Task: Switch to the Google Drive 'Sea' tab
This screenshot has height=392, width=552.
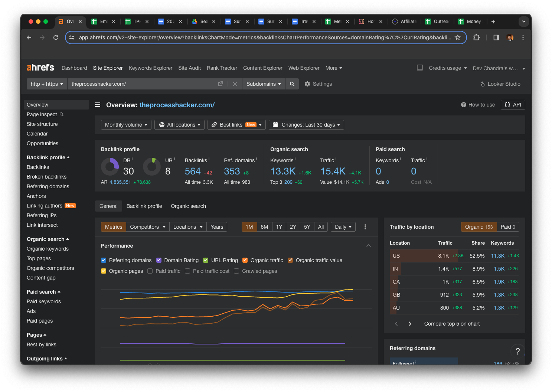Action: pyautogui.click(x=203, y=22)
